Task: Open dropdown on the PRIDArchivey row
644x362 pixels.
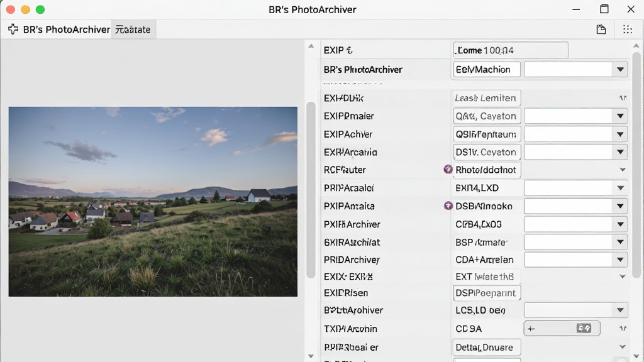Action: coord(620,260)
